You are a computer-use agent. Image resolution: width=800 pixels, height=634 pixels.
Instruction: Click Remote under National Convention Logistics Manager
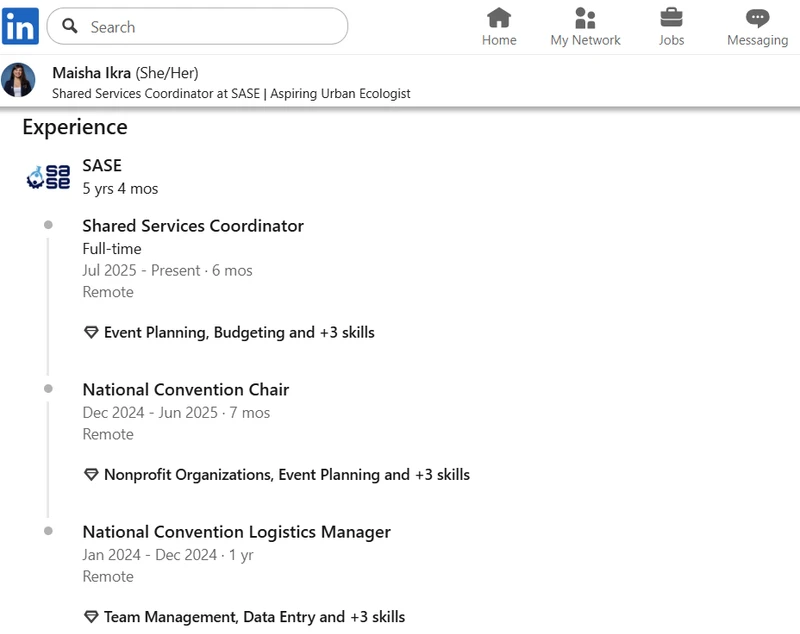click(108, 577)
